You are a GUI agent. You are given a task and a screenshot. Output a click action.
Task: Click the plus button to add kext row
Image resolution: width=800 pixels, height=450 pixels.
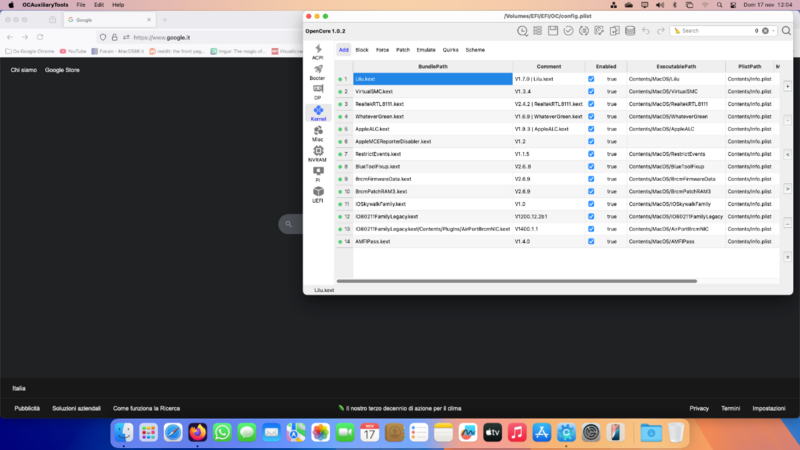pyautogui.click(x=787, y=86)
